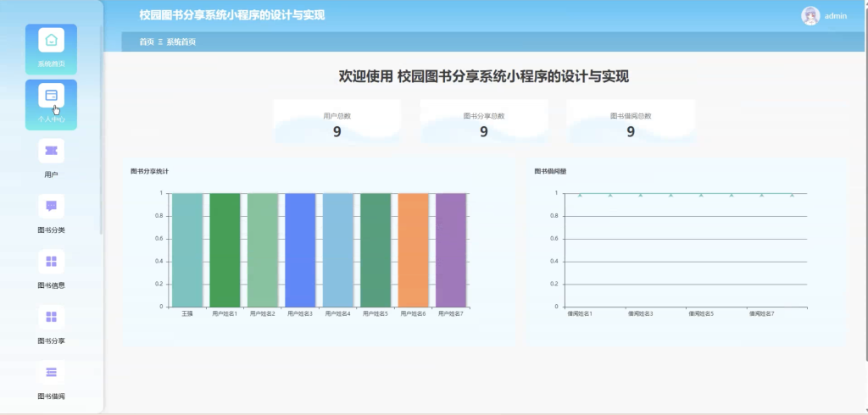Click the sidebar vertical scrollbar
The image size is (868, 415).
[101, 130]
